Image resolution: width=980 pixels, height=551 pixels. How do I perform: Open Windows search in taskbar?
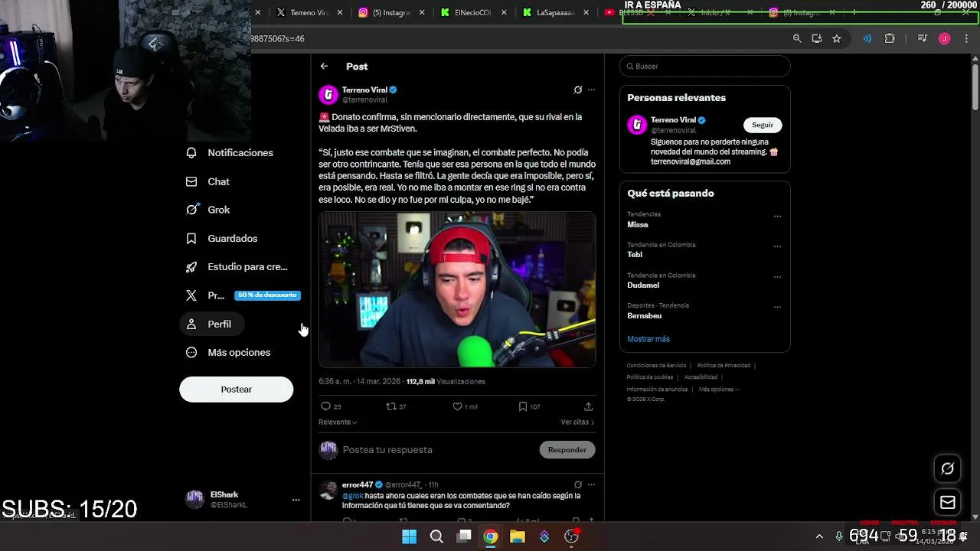[436, 536]
